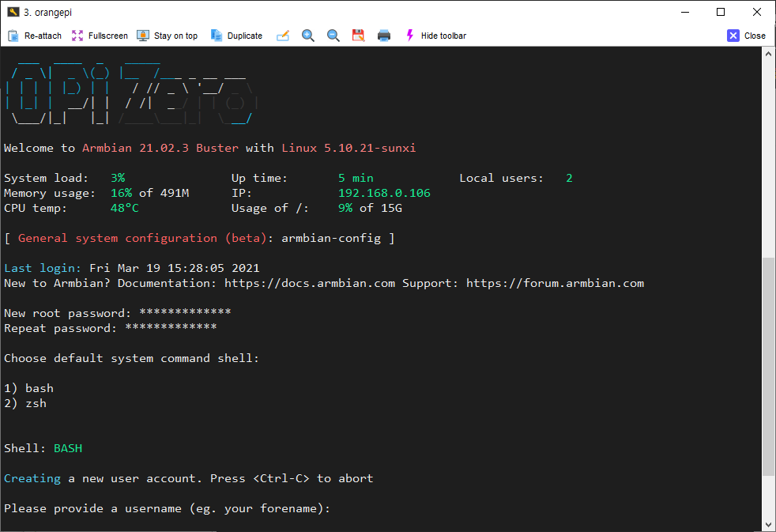This screenshot has width=776, height=532.
Task: Click the rename/edit pencil icon
Action: click(x=283, y=36)
